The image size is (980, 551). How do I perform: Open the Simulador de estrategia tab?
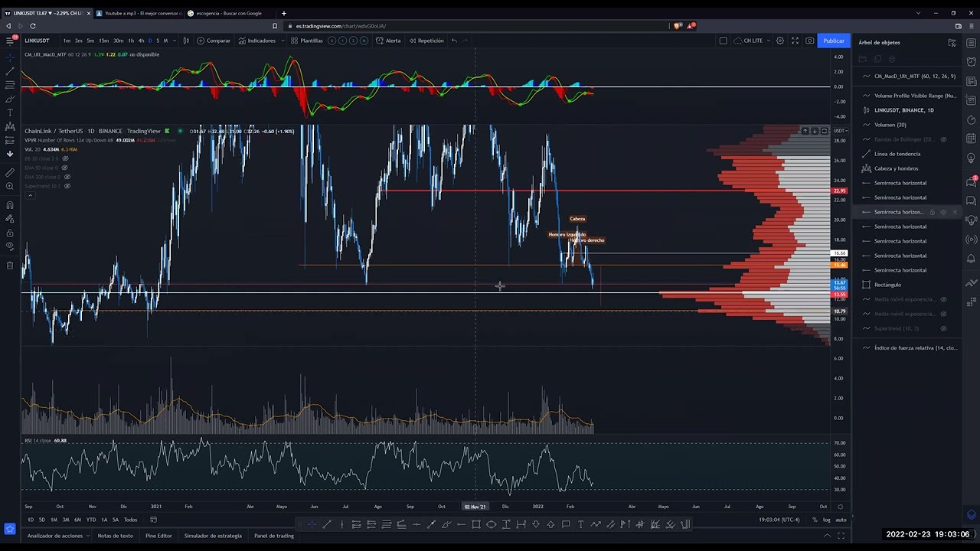point(213,536)
